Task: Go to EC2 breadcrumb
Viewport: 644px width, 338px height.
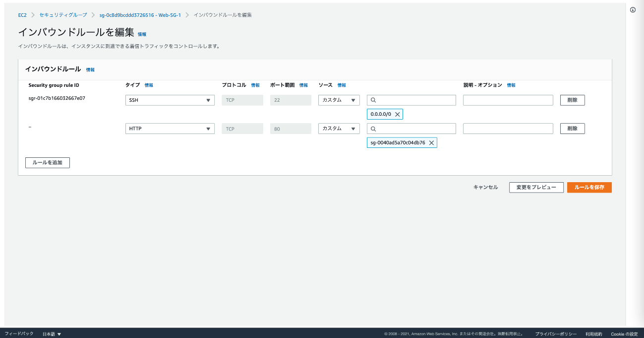Action: [22, 15]
